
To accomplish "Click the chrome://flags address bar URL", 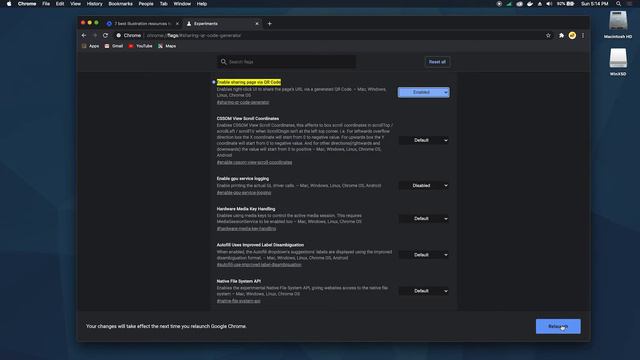I will coord(194,36).
